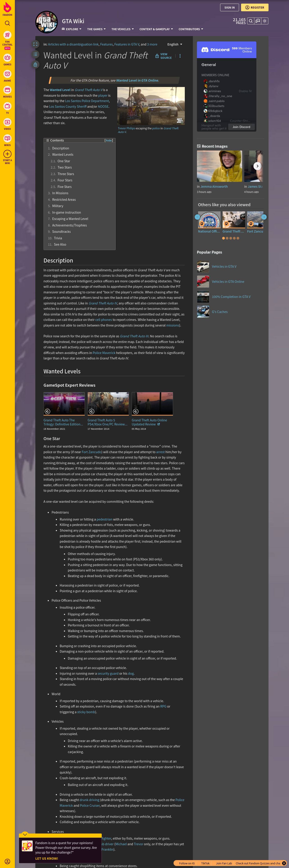Show '3 more' categories
Screen dimensions: 289x868
pos(152,44)
